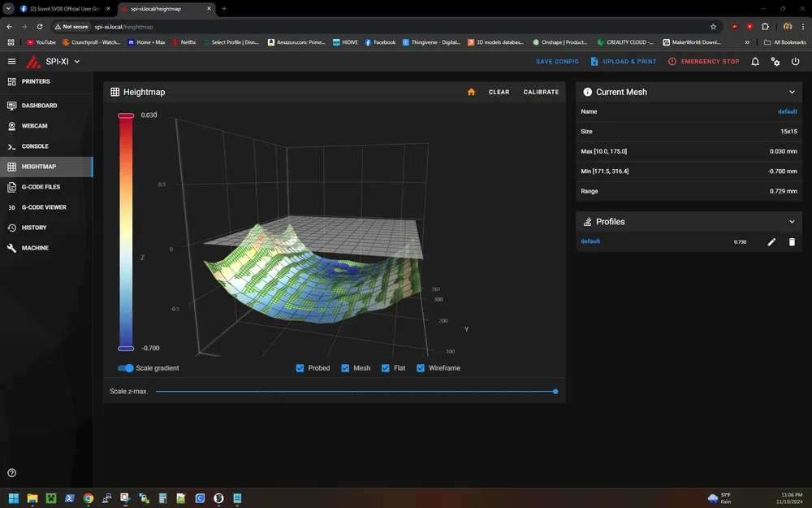Uncheck the Flat checkbox
Image resolution: width=812 pixels, height=508 pixels.
tap(386, 368)
